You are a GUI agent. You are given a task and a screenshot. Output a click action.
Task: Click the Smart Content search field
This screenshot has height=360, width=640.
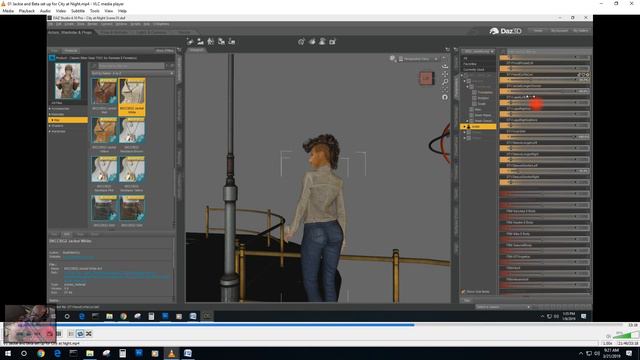tap(131, 66)
